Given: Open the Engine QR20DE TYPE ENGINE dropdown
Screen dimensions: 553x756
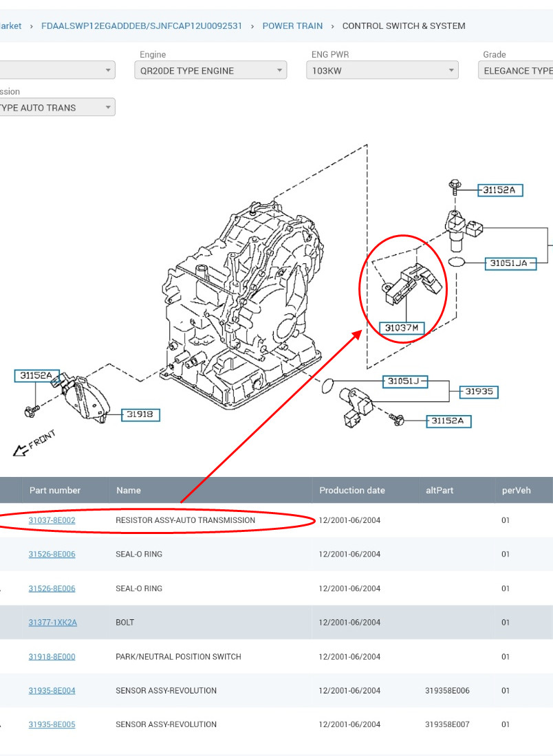Looking at the screenshot, I should (x=210, y=70).
